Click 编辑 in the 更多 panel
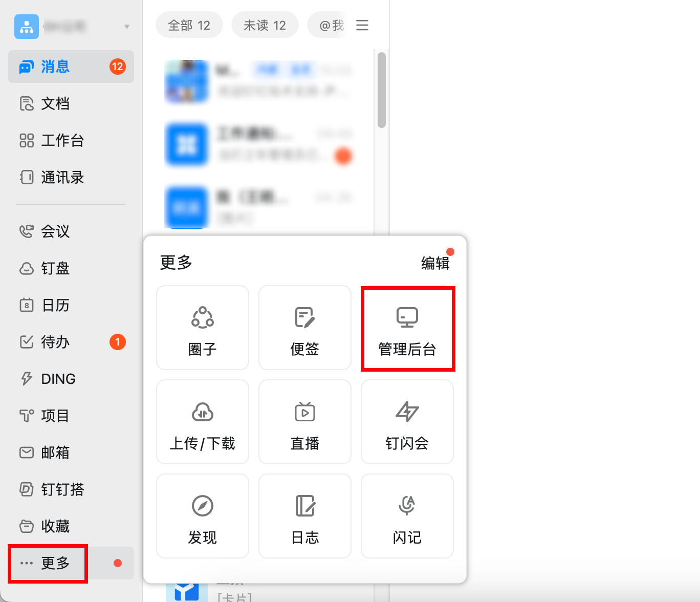The height and width of the screenshot is (602, 700). (435, 263)
